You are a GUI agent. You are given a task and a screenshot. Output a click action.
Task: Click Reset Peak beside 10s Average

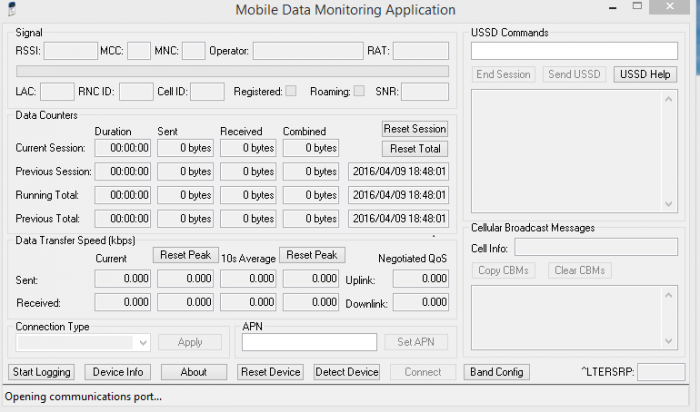click(311, 255)
